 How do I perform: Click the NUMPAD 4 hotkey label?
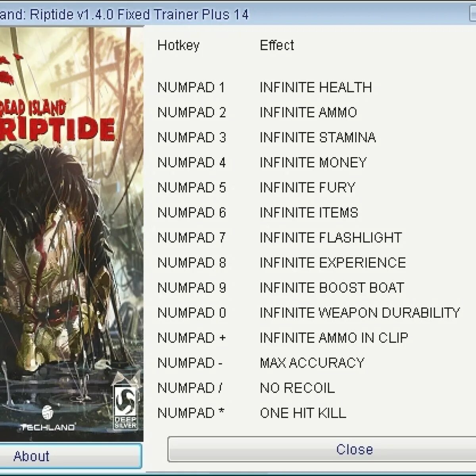[192, 162]
